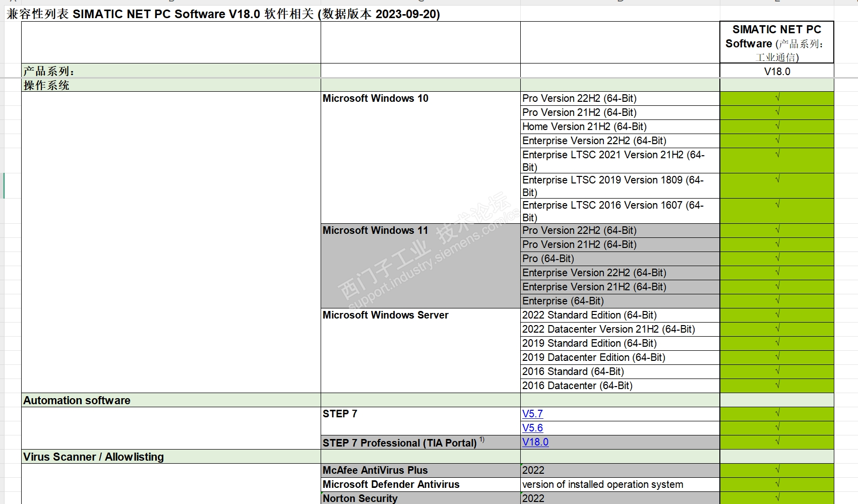This screenshot has width=858, height=504.
Task: Select the 2022 cell beside Norton Security
Action: coord(620,498)
